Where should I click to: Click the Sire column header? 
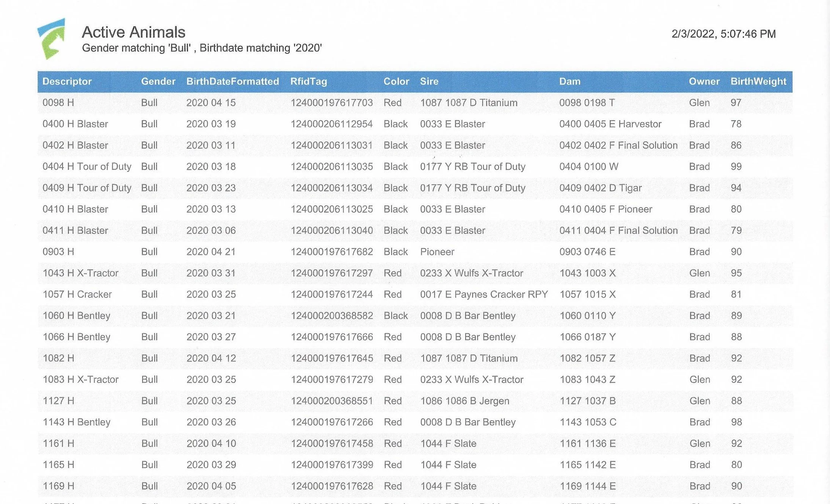click(x=429, y=82)
